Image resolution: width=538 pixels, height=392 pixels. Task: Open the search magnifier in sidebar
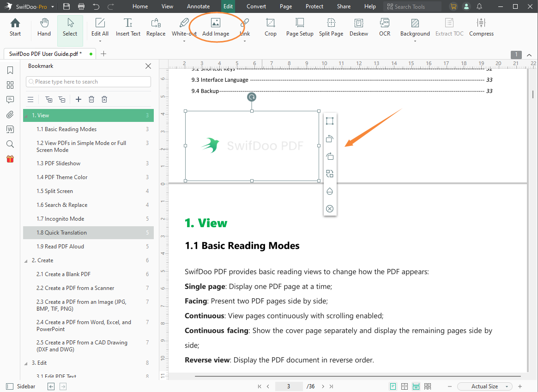click(x=10, y=144)
